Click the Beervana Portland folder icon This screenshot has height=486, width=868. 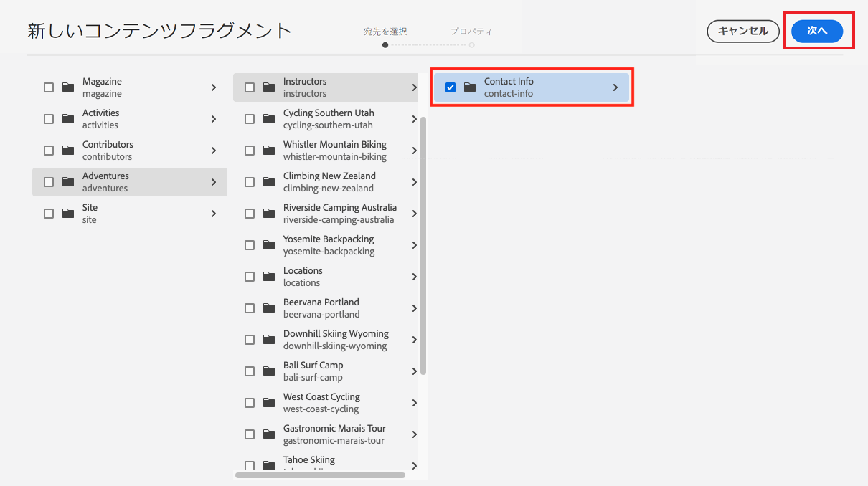point(269,308)
